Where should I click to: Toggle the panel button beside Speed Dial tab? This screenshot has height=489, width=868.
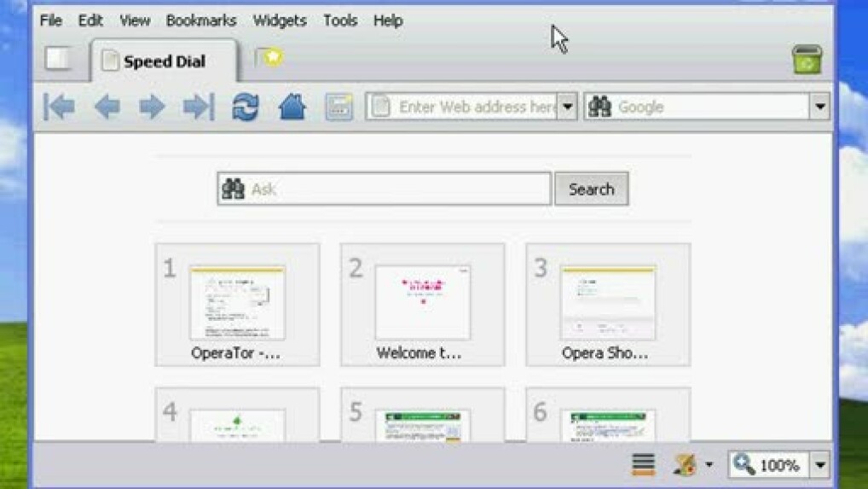click(x=58, y=58)
